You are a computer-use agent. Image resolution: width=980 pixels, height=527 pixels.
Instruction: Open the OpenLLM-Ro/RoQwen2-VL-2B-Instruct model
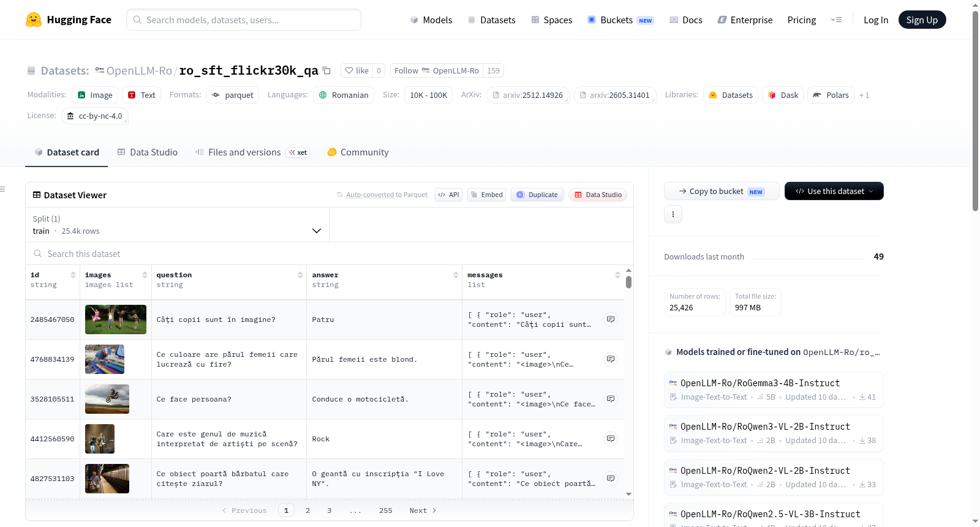coord(774,477)
